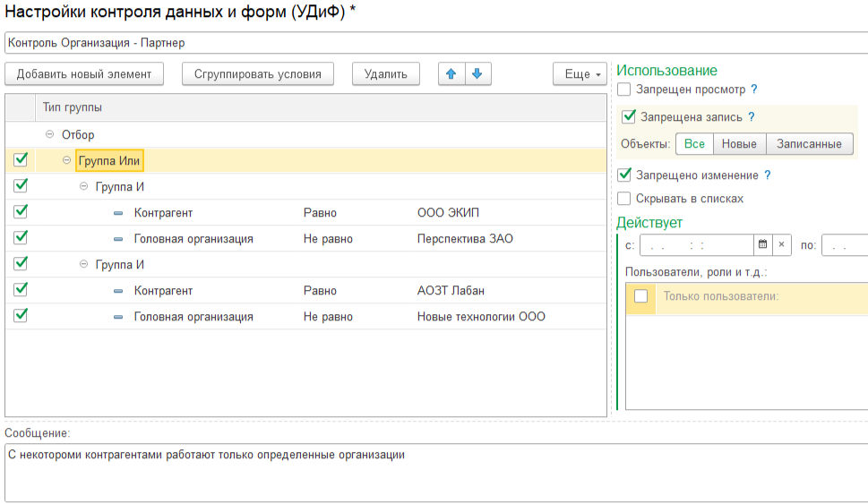Select the Новые objects option
Image resolution: width=868 pixels, height=504 pixels.
tap(739, 144)
